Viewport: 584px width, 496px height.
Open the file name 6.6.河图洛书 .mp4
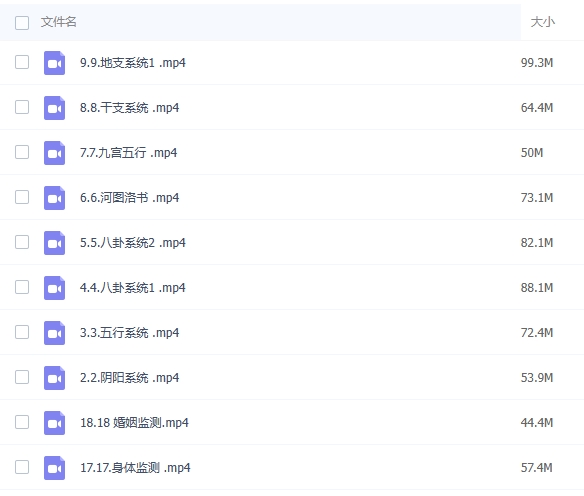[x=130, y=198]
